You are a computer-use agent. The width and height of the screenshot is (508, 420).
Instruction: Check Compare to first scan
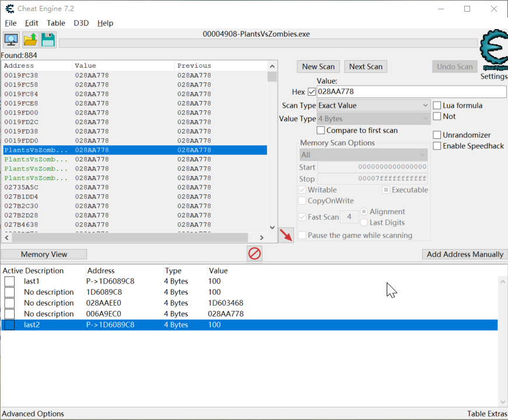pos(321,130)
